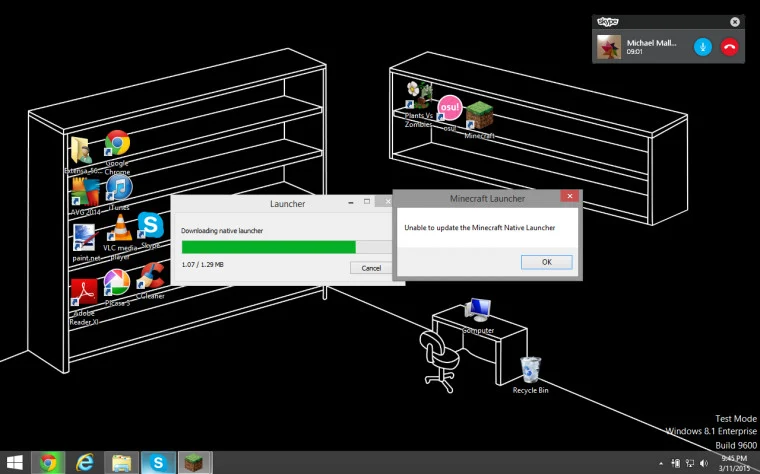Show hidden system tray icons

click(x=661, y=464)
